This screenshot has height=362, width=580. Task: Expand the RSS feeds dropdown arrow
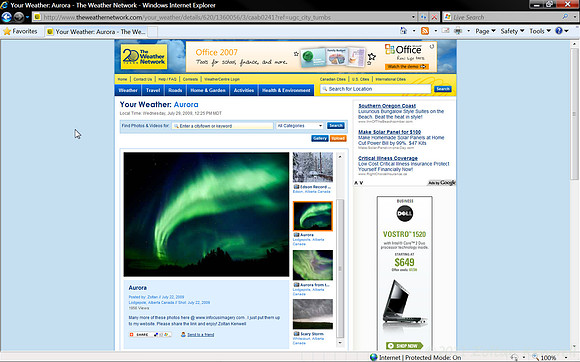(x=435, y=31)
